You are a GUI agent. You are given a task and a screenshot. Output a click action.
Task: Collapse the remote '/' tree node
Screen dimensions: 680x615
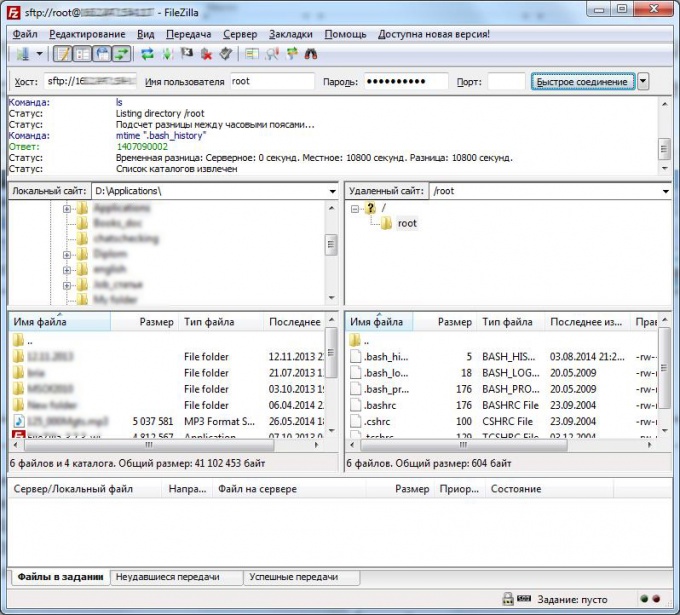(355, 209)
